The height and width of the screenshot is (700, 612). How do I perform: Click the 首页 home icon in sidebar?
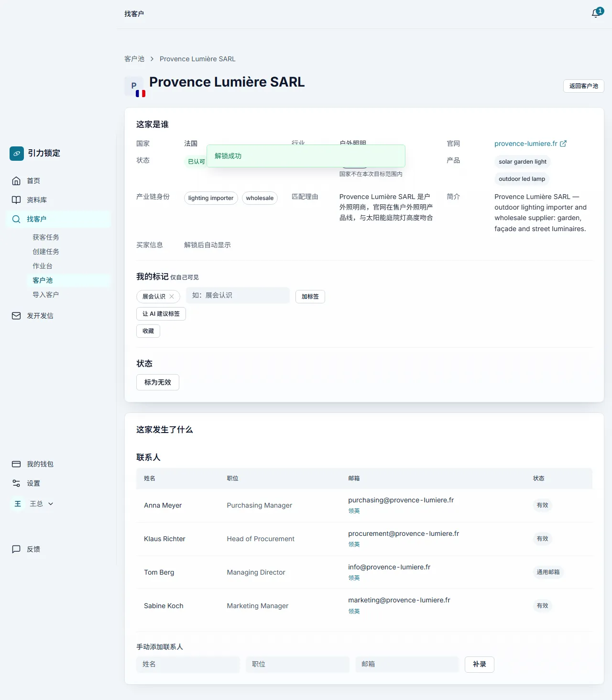point(16,181)
